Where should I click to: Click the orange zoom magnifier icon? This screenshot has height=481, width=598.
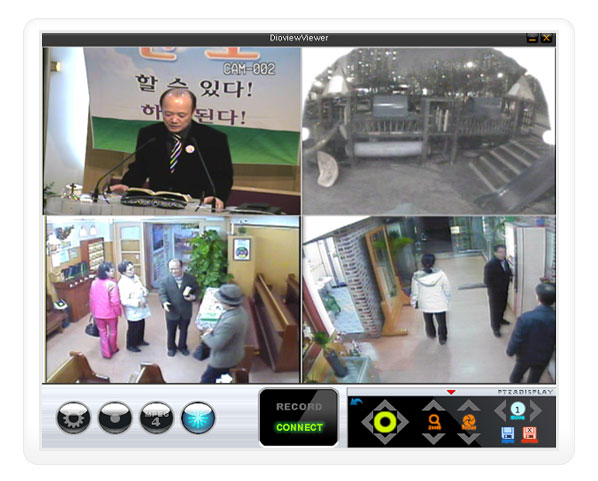434,422
